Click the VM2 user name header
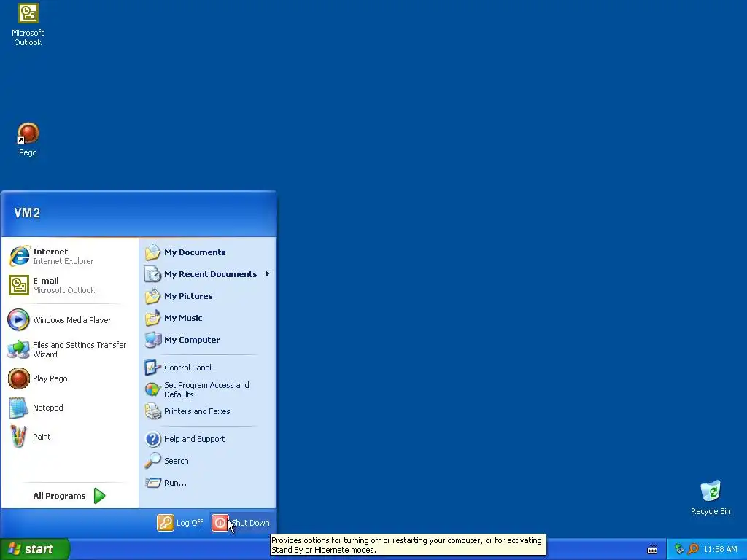Screen dimensions: 747x560 (27, 213)
